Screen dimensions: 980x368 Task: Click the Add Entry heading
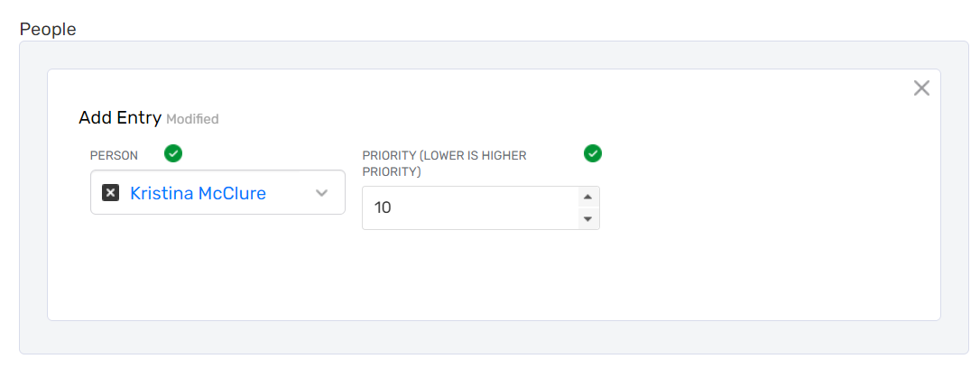(120, 117)
